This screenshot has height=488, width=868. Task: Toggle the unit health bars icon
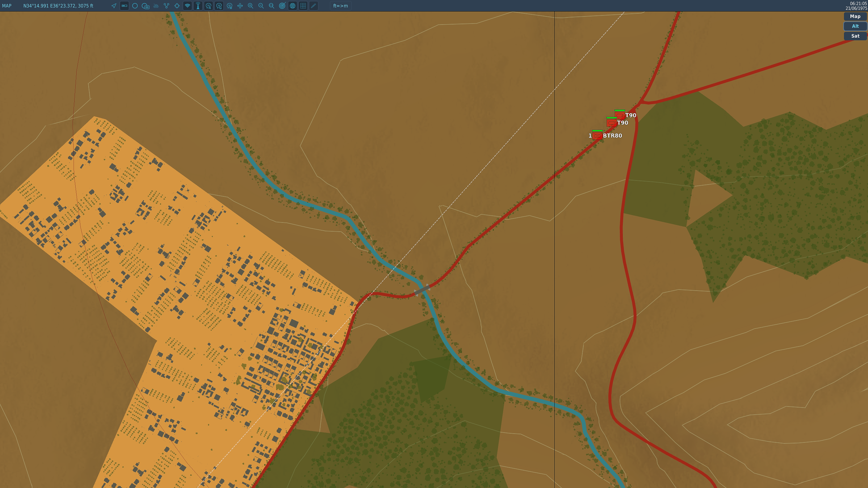124,6
